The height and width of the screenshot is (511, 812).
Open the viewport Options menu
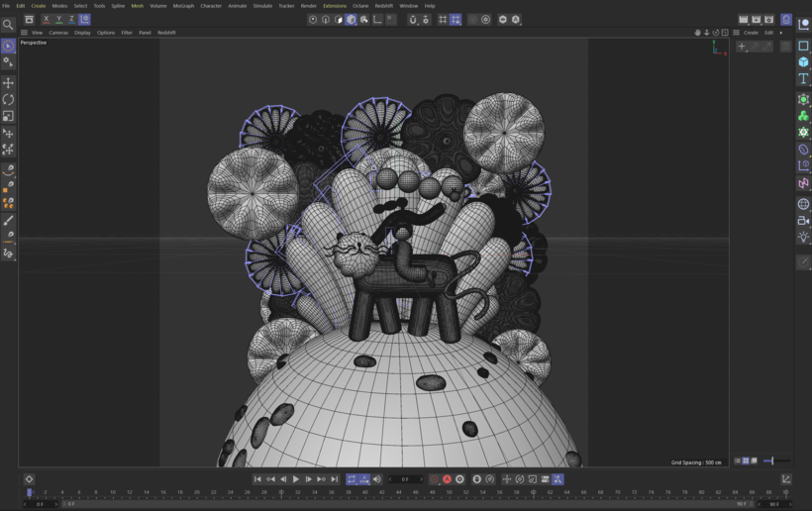(106, 32)
